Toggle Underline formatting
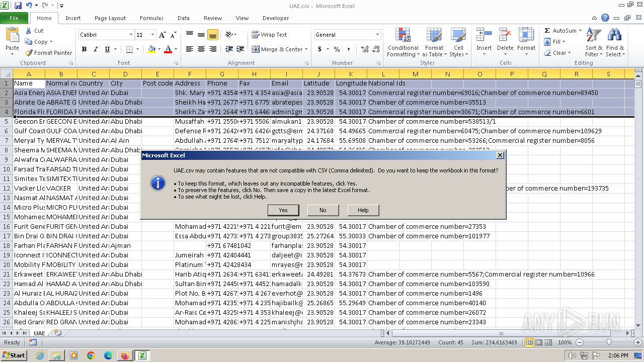644x362 pixels. pos(107,49)
